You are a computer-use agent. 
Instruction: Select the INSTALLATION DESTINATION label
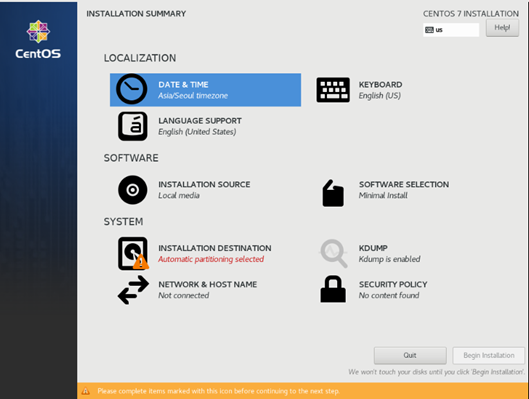(x=215, y=248)
